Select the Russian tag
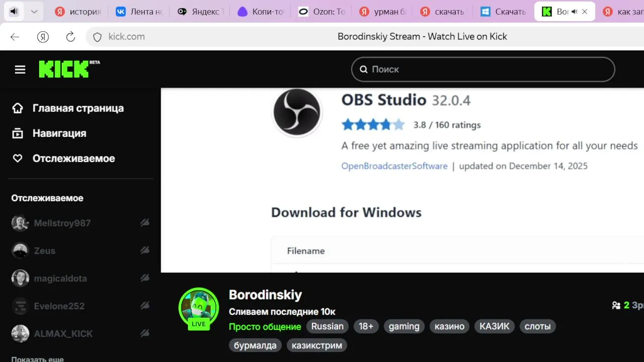 pos(328,326)
